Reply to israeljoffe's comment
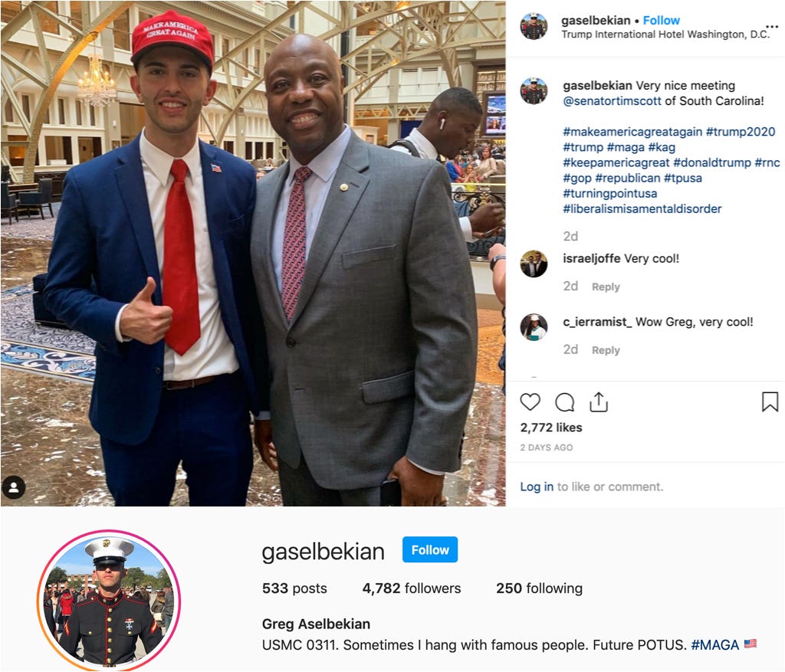The width and height of the screenshot is (785, 672). pos(606,287)
